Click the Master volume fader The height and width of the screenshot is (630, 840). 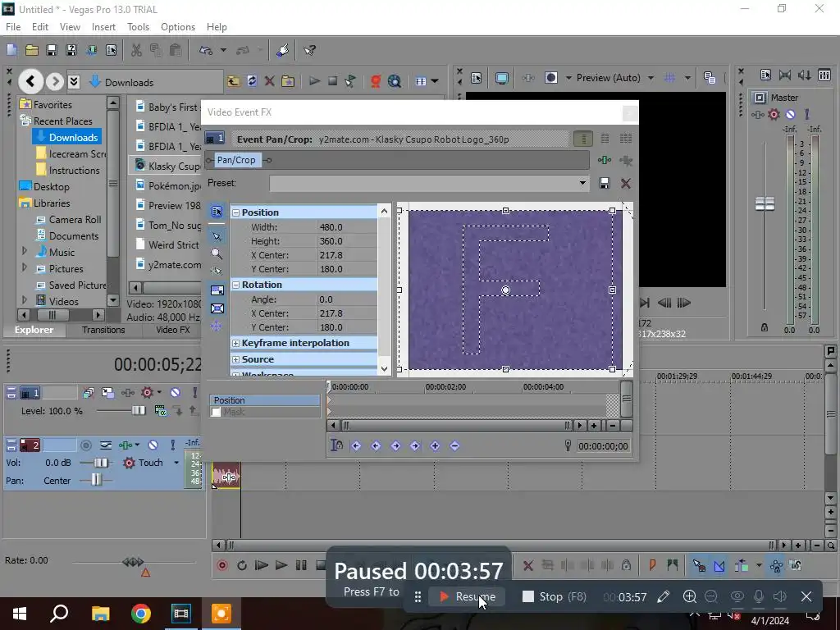click(x=765, y=203)
